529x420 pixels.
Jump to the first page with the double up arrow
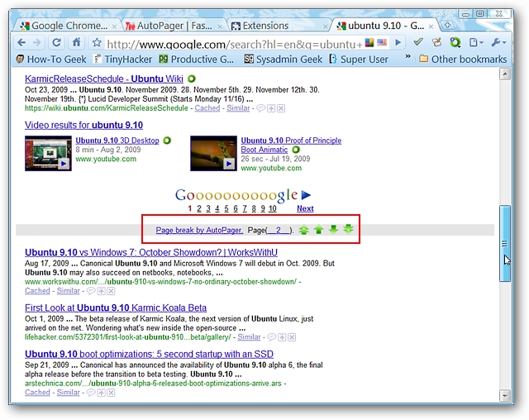click(303, 230)
